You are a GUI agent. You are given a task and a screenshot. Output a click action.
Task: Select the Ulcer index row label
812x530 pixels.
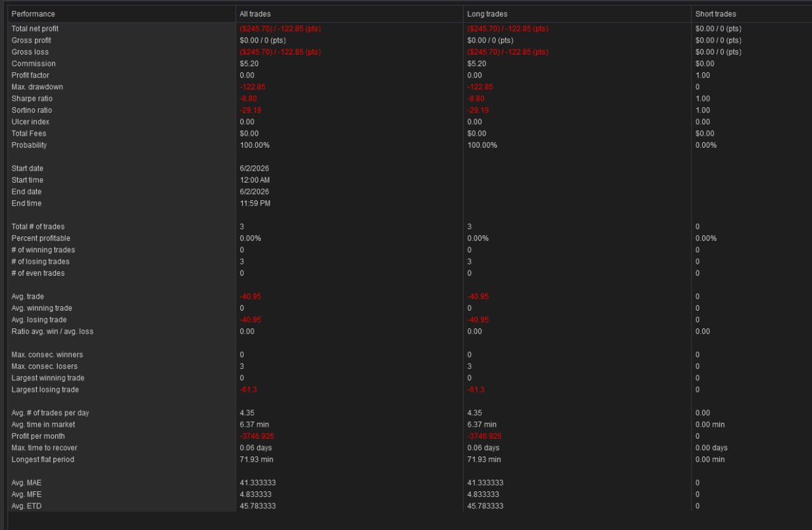[30, 122]
